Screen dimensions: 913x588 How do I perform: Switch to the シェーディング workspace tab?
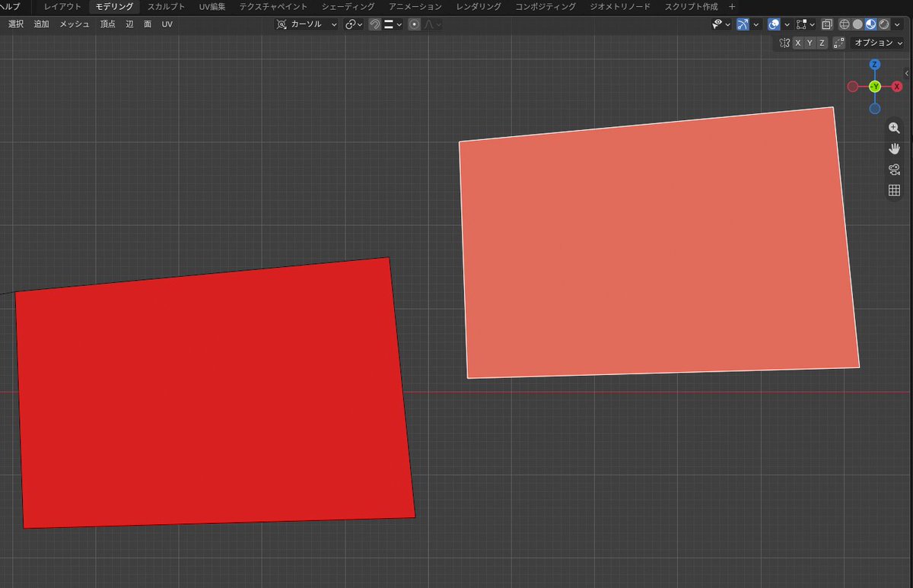[x=348, y=6]
